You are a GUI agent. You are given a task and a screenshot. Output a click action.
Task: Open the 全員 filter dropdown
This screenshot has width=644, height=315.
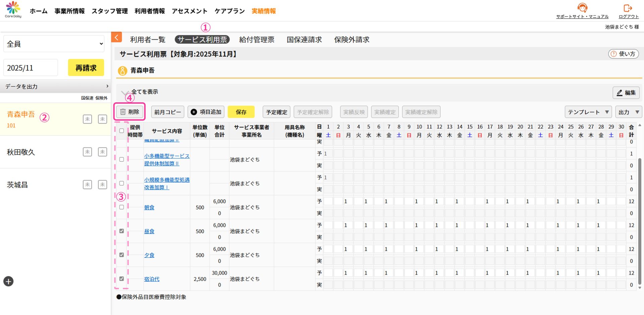coord(54,44)
